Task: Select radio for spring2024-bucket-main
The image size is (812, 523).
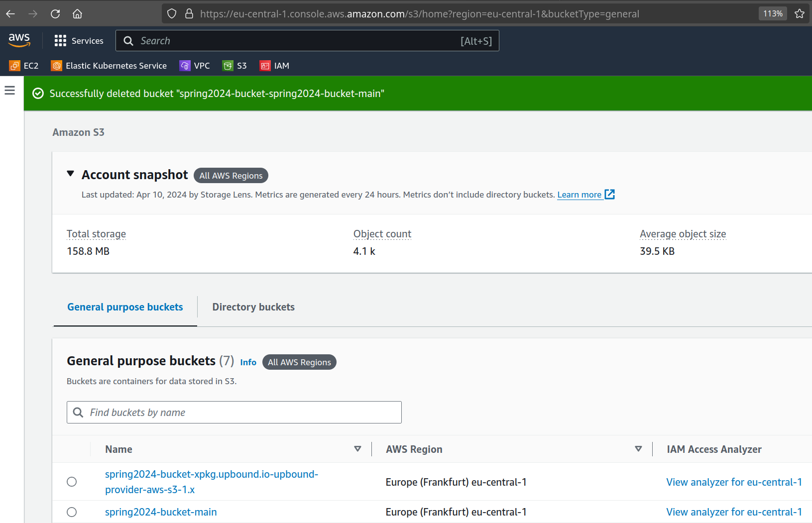Action: coord(72,512)
